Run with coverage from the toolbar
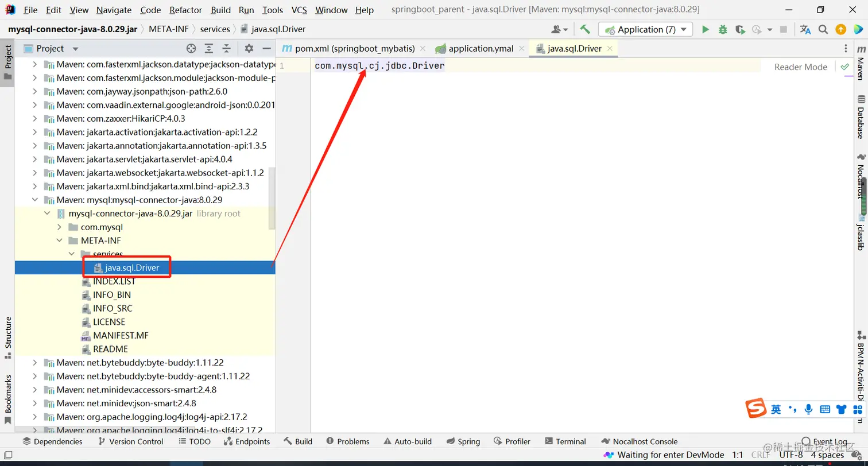Viewport: 868px width, 466px height. point(740,29)
